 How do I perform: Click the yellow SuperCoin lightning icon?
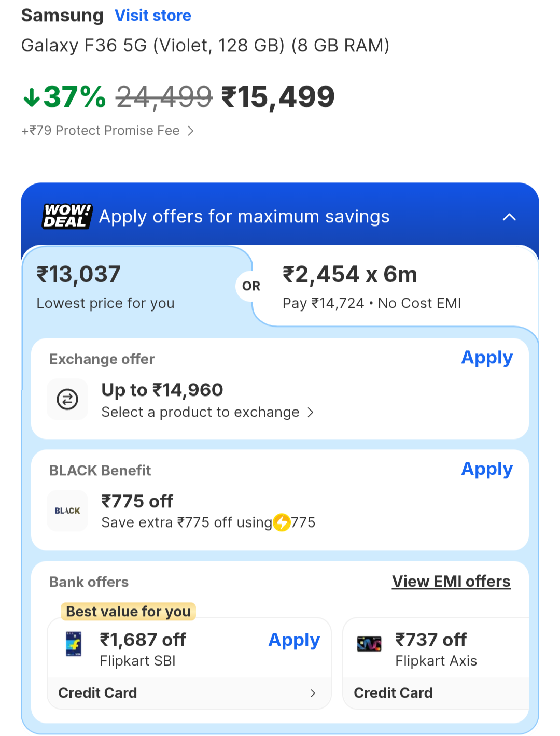point(282,522)
